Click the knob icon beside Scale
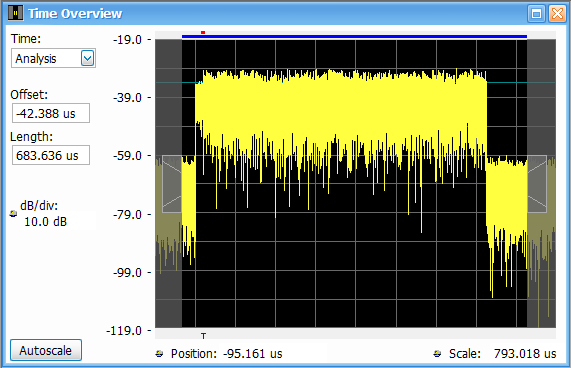571x368 pixels. pos(437,353)
